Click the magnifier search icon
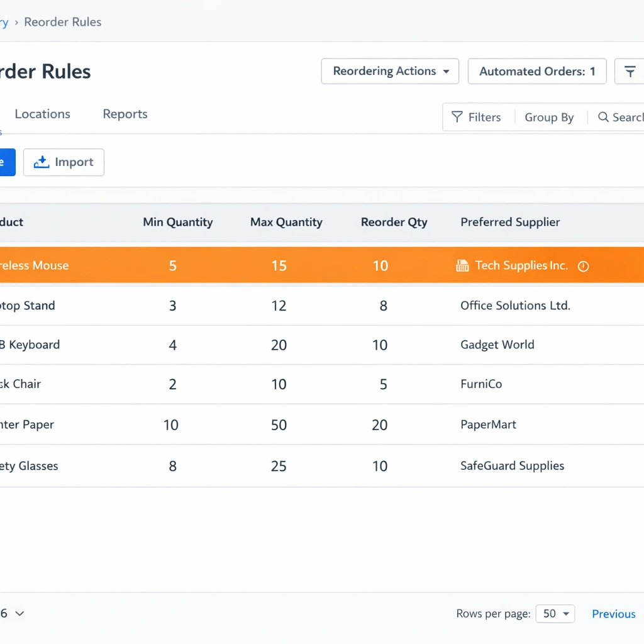Screen dimensions: 644x644 (x=603, y=117)
